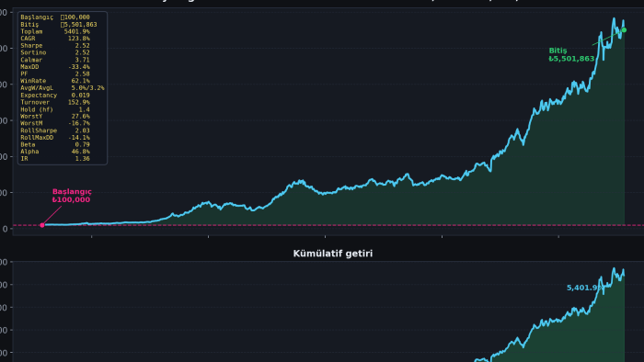644x362 pixels.
Task: Click the 'PF 2.58' stats row
Action: [55, 74]
